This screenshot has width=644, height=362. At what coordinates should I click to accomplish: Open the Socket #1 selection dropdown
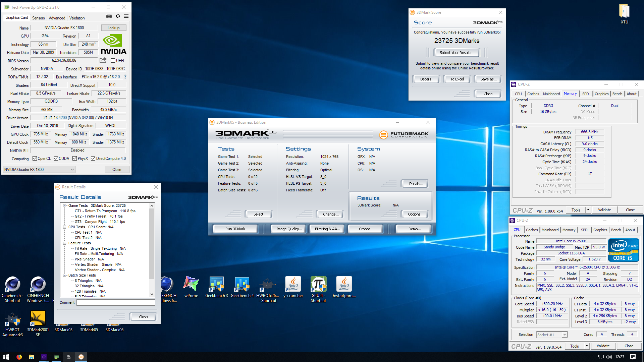click(552, 335)
